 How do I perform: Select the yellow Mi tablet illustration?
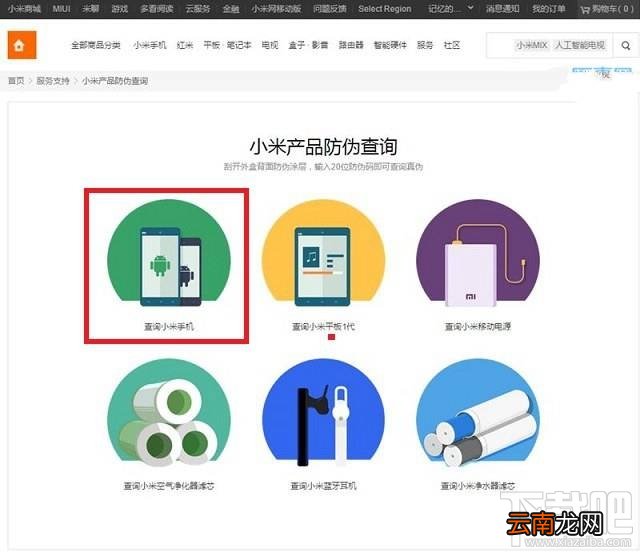pos(323,253)
